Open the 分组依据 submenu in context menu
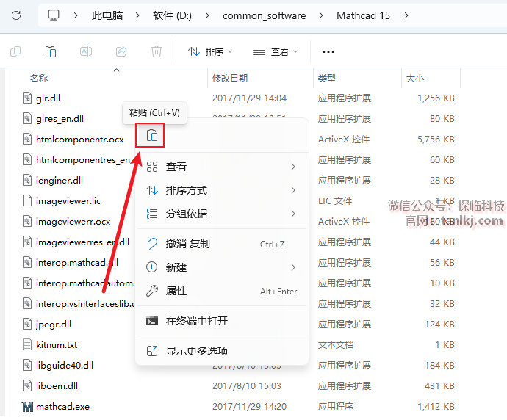 click(x=222, y=214)
